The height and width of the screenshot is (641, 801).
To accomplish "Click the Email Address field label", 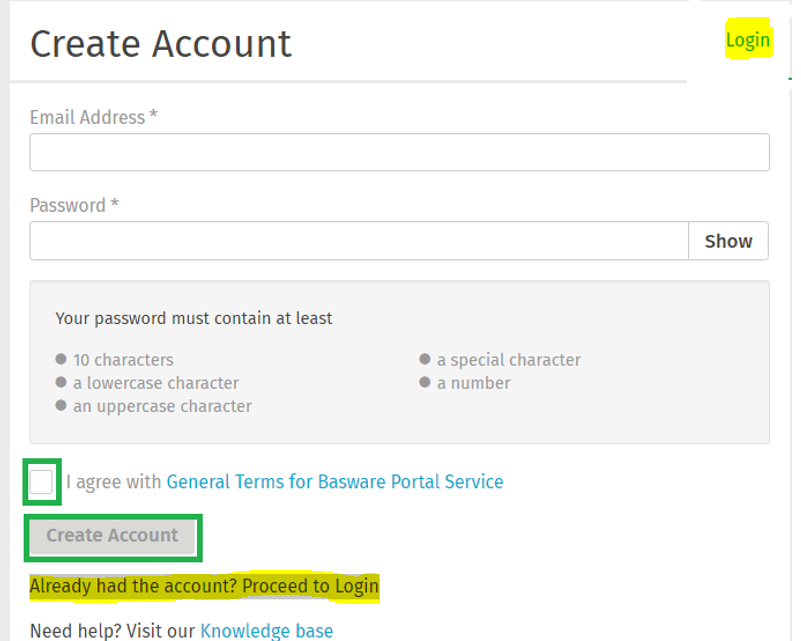I will coord(88,118).
